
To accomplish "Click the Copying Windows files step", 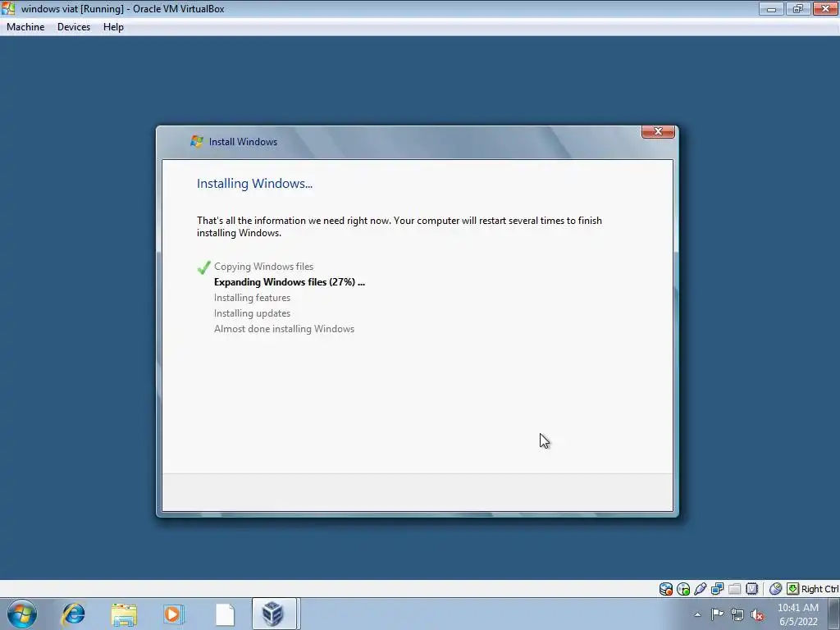I will tap(263, 267).
